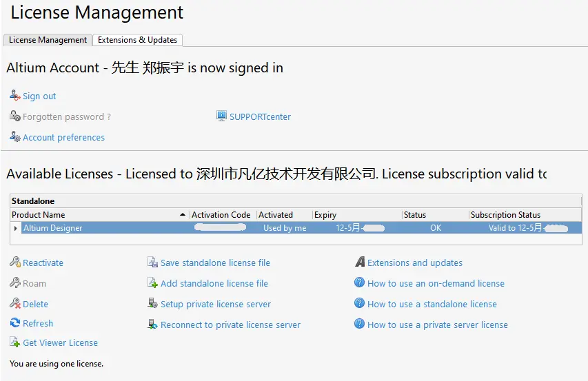Click Get Viewer License link

[61, 343]
